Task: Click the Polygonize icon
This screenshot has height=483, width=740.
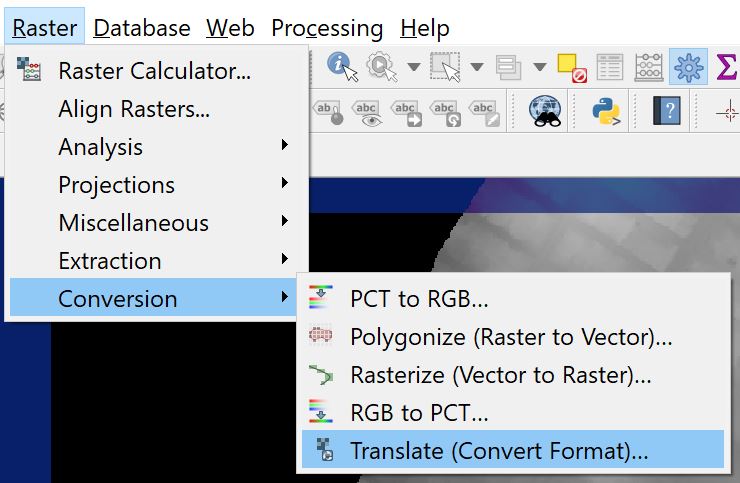Action: click(x=320, y=335)
